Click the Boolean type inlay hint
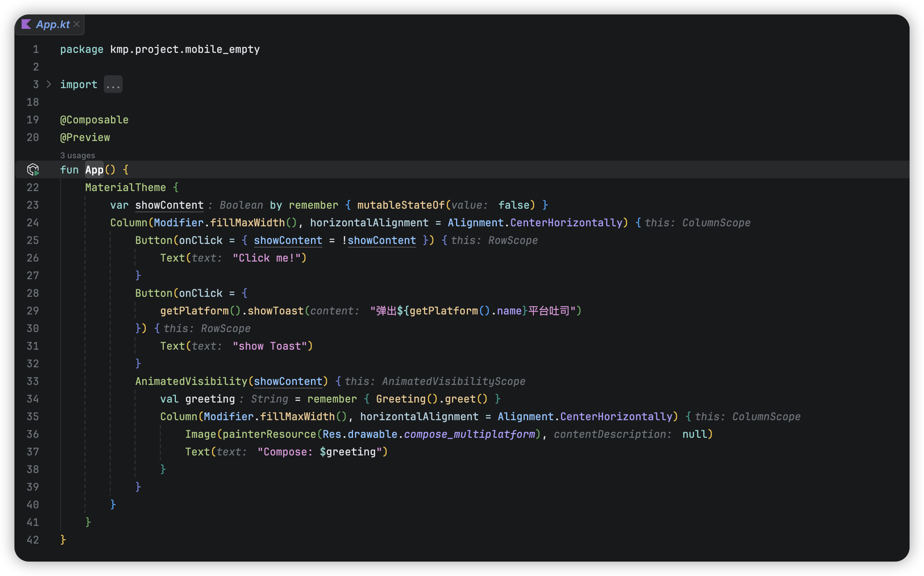Viewport: 924px width, 576px height. tap(241, 205)
